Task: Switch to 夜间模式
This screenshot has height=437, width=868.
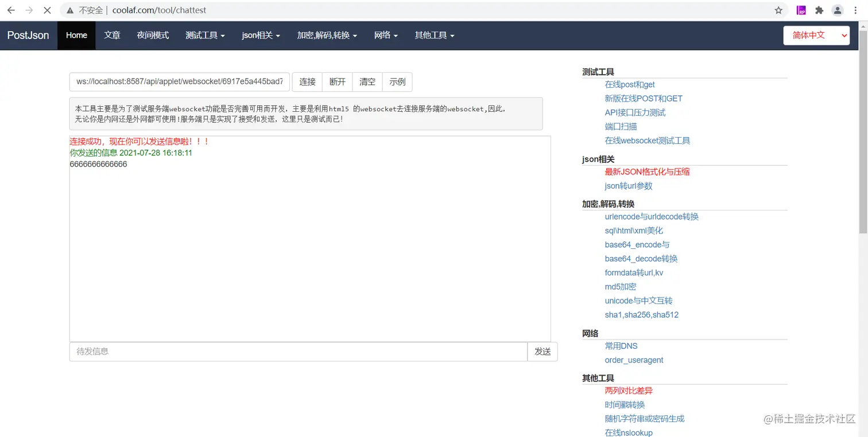Action: click(153, 36)
